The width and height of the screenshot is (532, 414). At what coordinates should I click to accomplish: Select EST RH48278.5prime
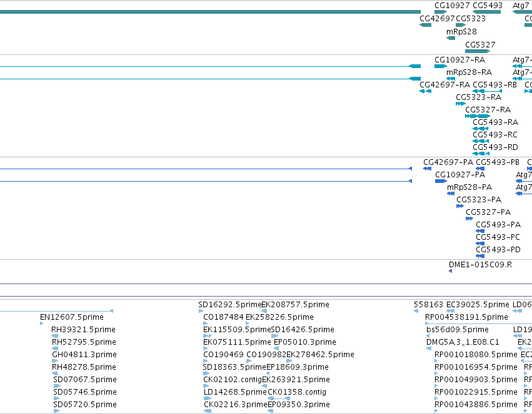(54, 373)
